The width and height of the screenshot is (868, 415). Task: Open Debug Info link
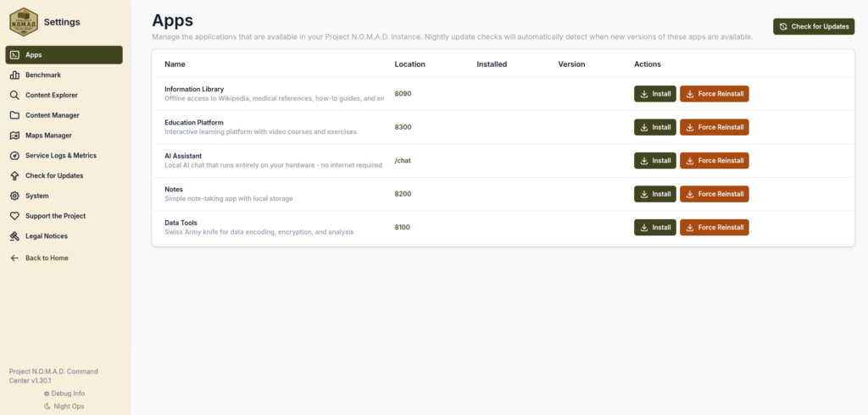[x=64, y=394]
